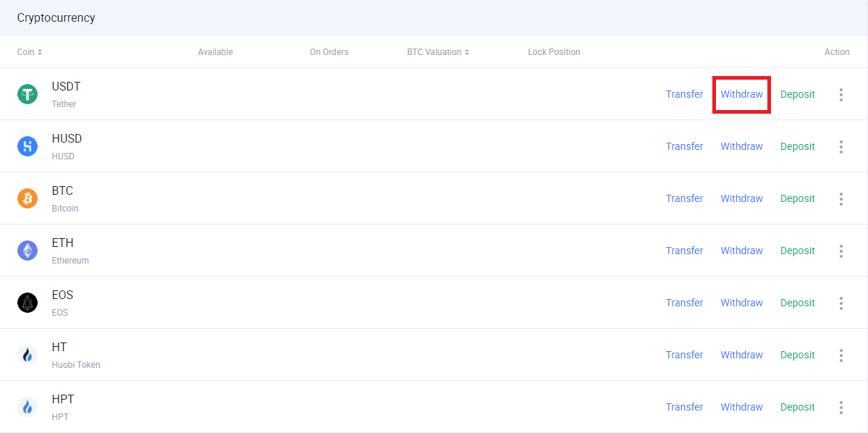Click the HPT coin icon
The image size is (868, 433).
(x=28, y=406)
